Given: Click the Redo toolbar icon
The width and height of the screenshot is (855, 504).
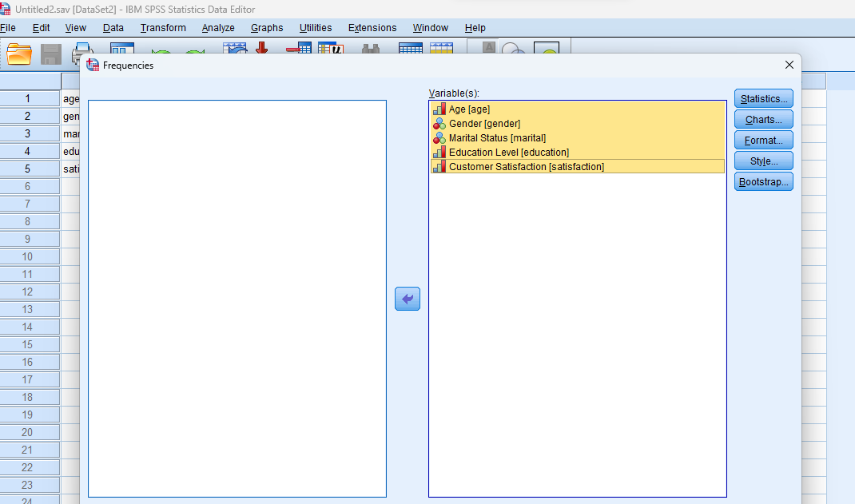Looking at the screenshot, I should click(x=196, y=50).
